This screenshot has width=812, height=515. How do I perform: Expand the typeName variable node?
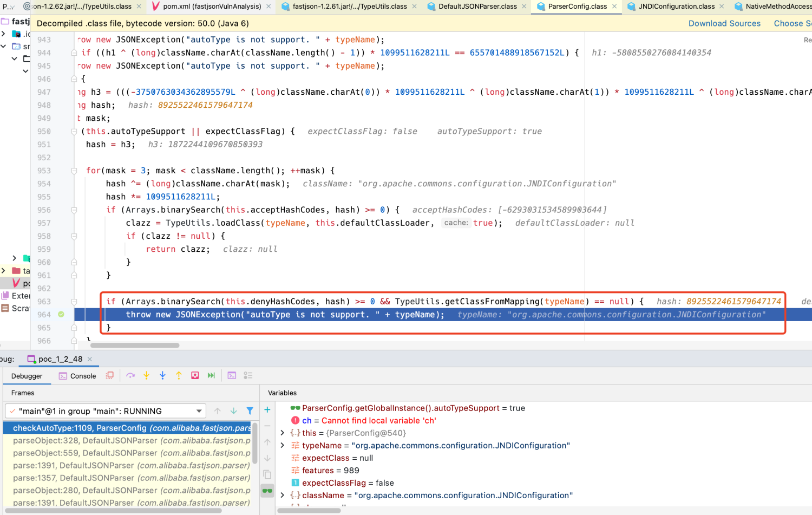tap(283, 446)
